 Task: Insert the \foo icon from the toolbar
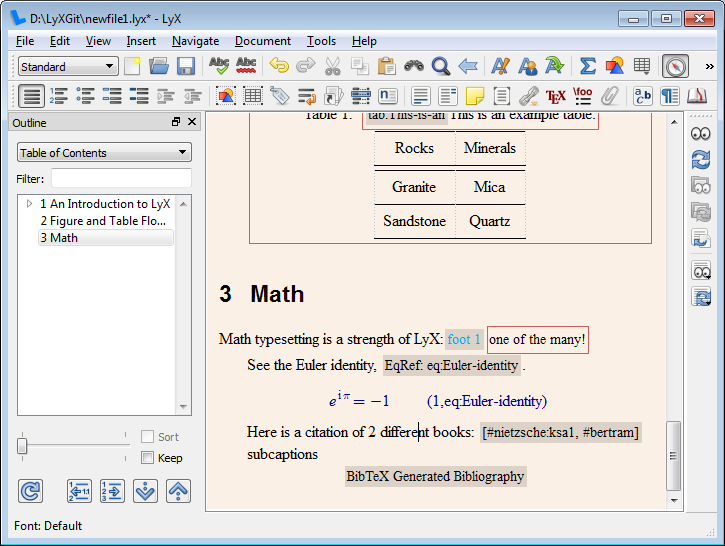583,96
